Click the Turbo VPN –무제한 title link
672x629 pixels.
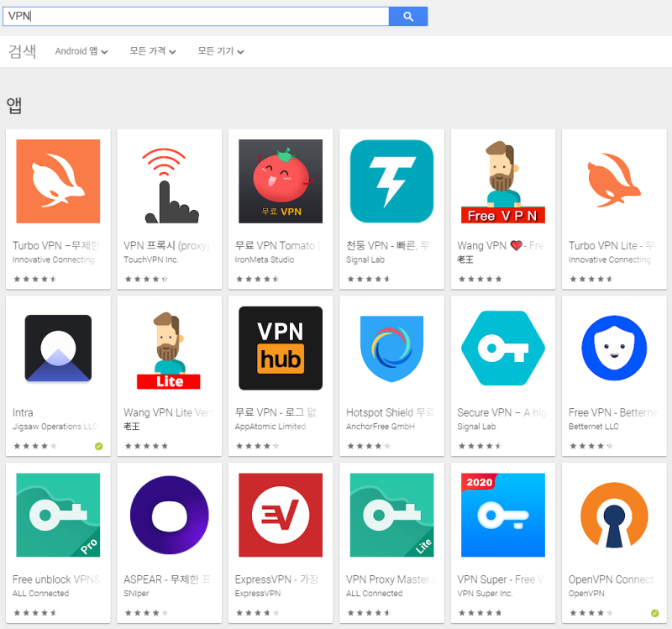55,245
